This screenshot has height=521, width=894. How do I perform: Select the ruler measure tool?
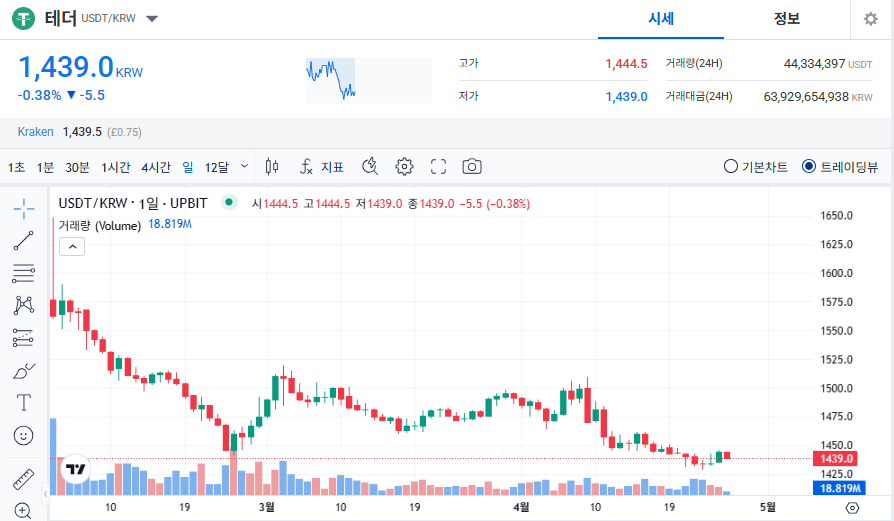click(23, 479)
